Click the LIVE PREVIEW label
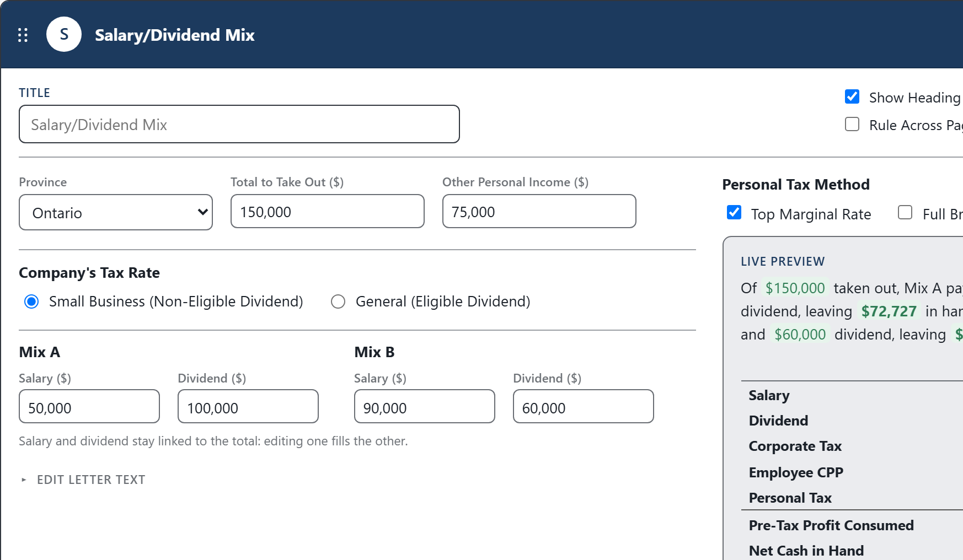This screenshot has height=560, width=963. (x=783, y=261)
